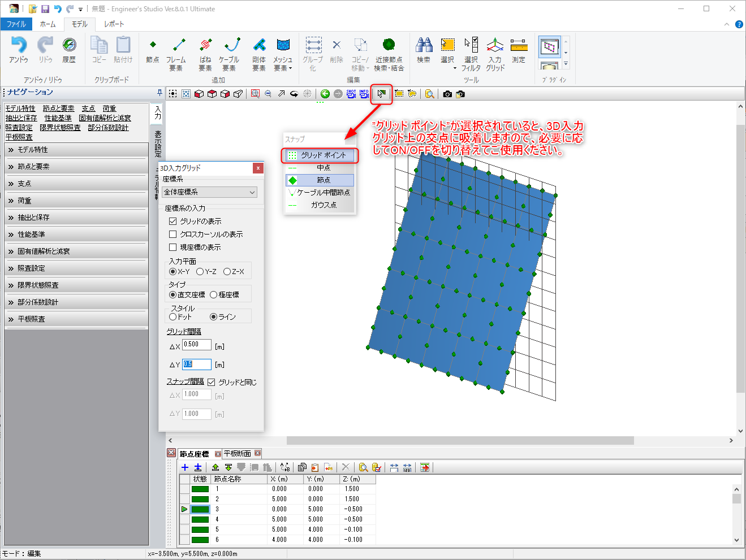Open the 全体座標系 coordinate system dropdown
Screen dimensions: 746x560
209,193
